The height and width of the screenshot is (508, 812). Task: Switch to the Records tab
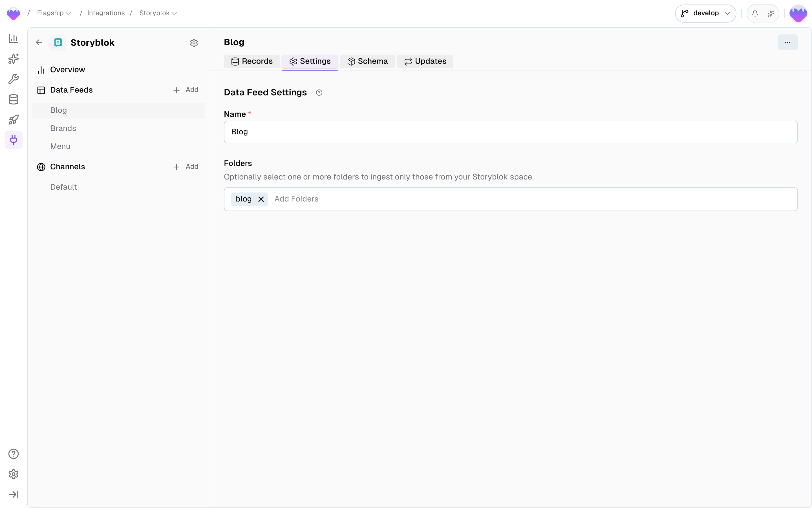252,62
